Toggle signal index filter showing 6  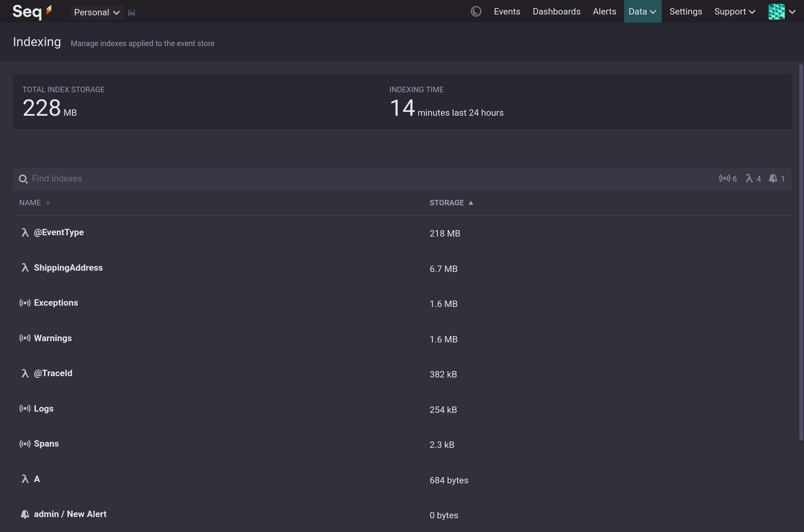(x=728, y=178)
